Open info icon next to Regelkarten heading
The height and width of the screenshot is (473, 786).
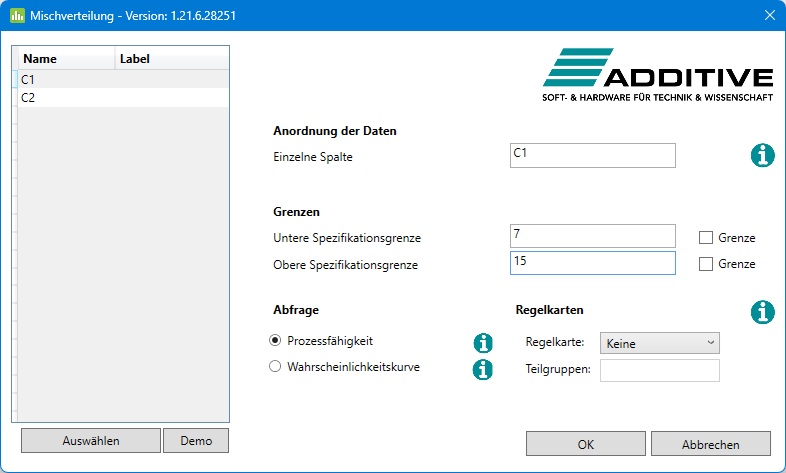tap(762, 312)
